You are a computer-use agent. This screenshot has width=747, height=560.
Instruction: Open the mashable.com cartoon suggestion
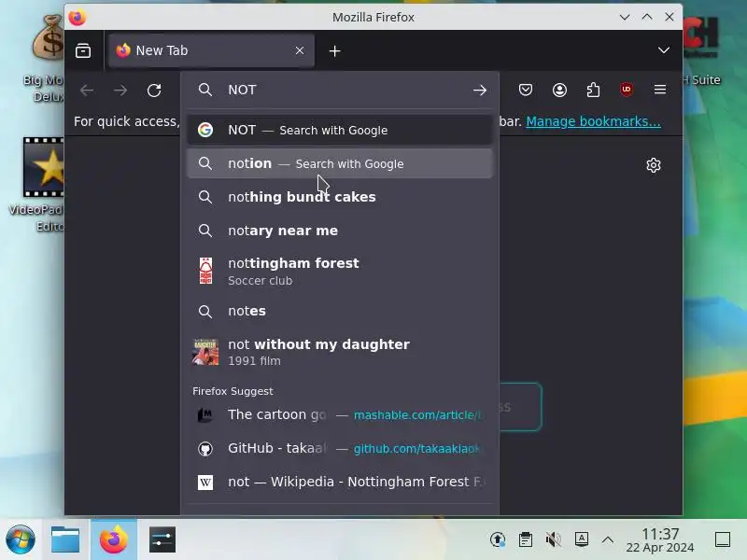340,414
